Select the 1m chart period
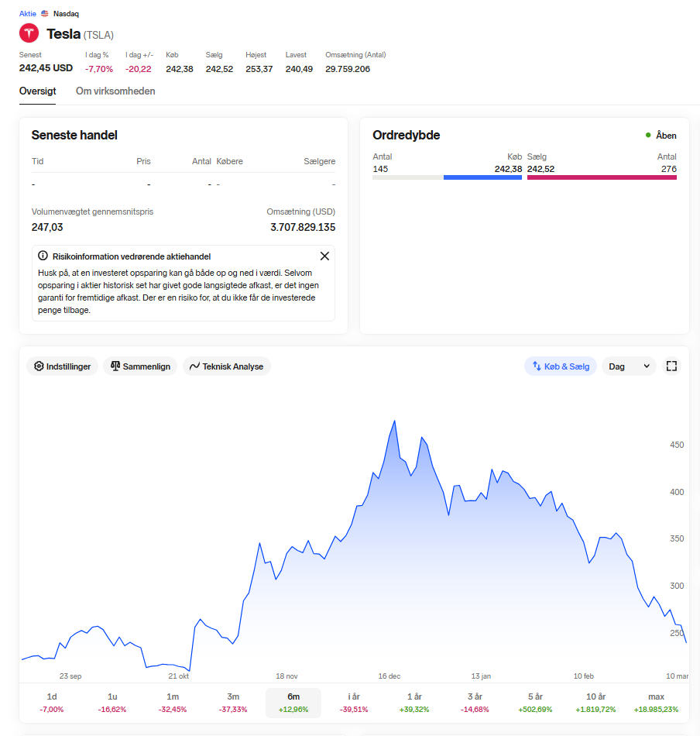 click(173, 703)
